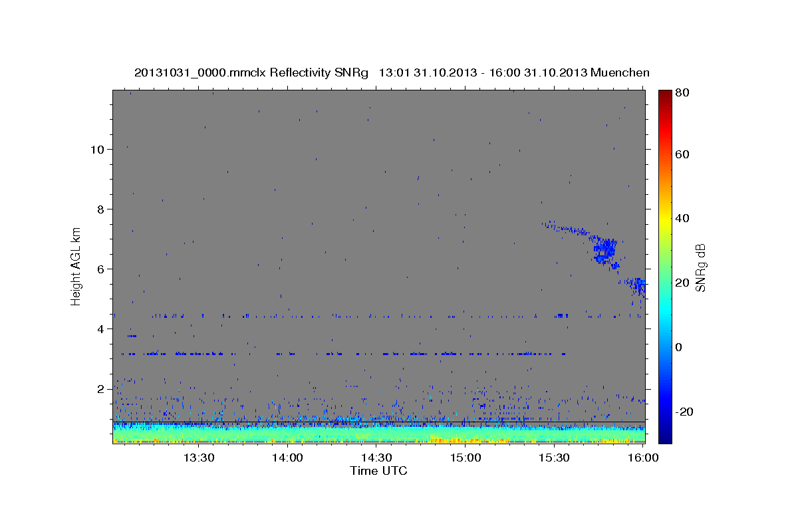The image size is (798, 532).
Task: Click the '-20' colorbar tick value
Action: [x=684, y=412]
